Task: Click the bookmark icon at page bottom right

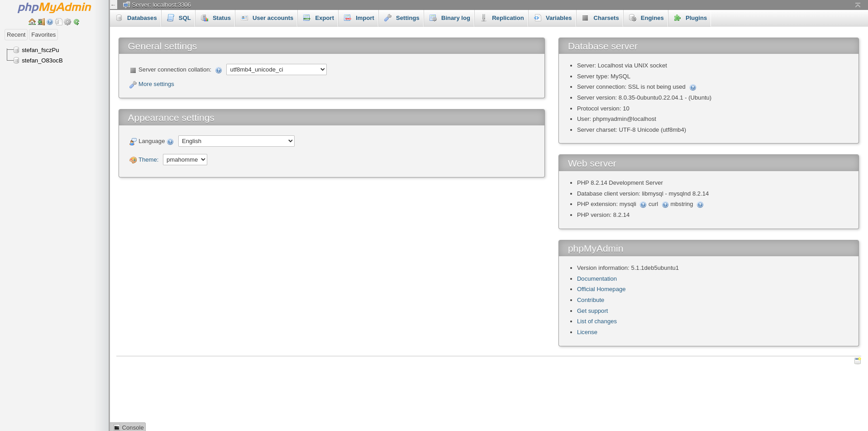Action: 857,361
